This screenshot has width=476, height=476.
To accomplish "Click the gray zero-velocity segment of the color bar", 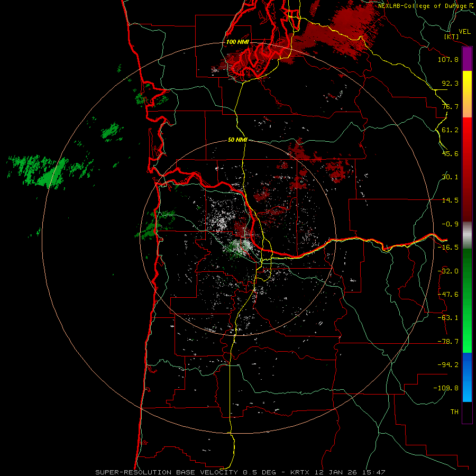I will 467,235.
